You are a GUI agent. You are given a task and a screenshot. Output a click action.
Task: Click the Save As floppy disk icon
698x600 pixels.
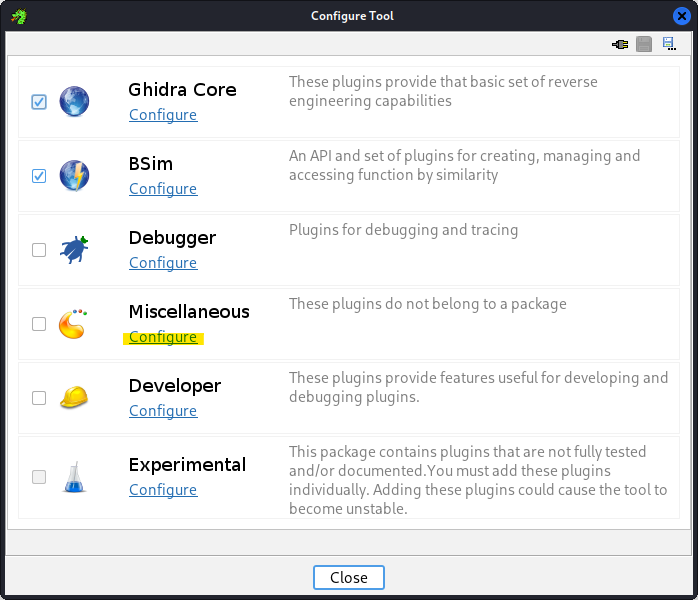click(x=669, y=44)
